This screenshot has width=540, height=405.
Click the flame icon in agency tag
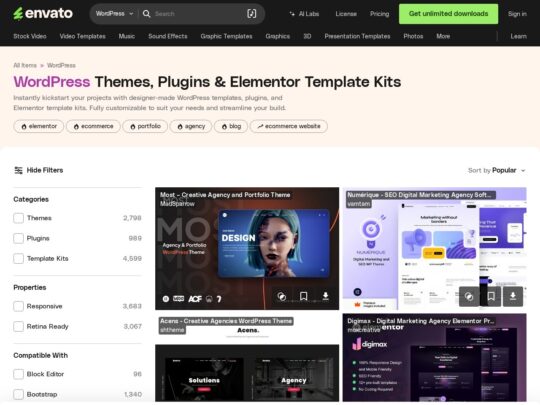(x=180, y=126)
